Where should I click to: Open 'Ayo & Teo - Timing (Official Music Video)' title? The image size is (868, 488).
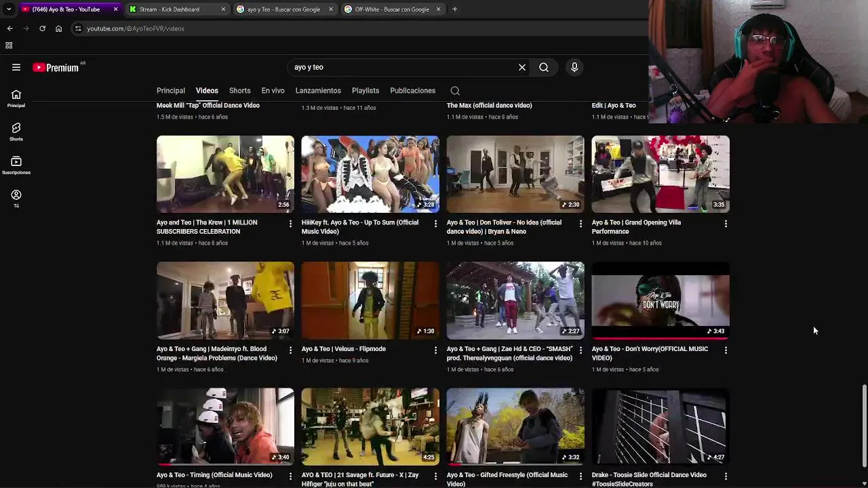(x=214, y=475)
